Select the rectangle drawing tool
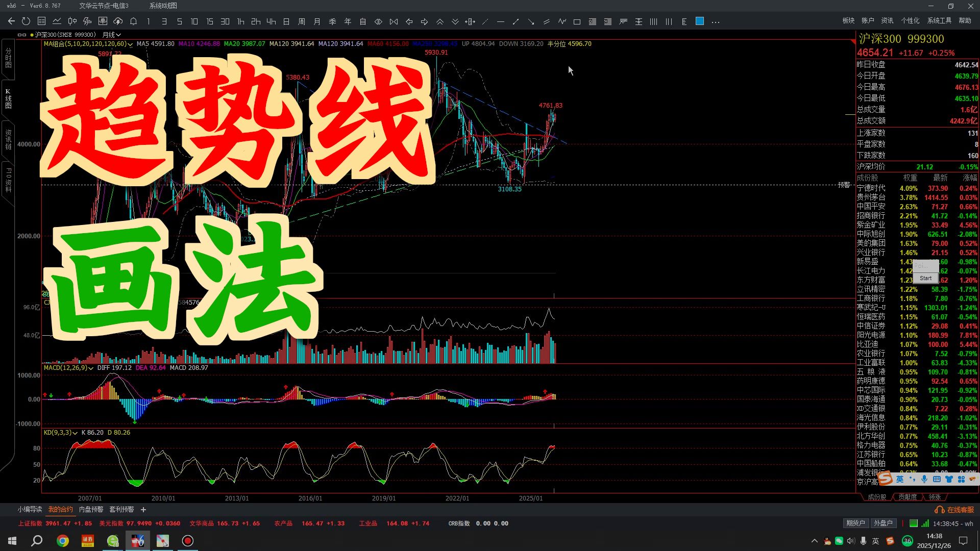Image resolution: width=980 pixels, height=551 pixels. point(577,21)
